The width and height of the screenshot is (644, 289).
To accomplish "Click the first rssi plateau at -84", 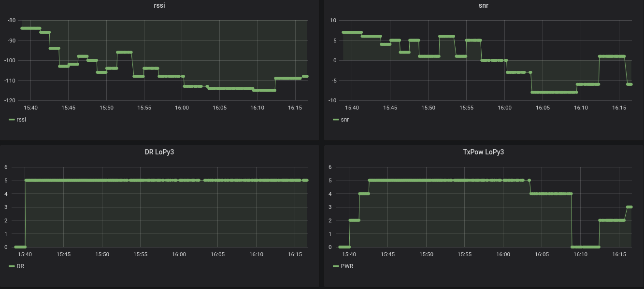I will point(30,28).
